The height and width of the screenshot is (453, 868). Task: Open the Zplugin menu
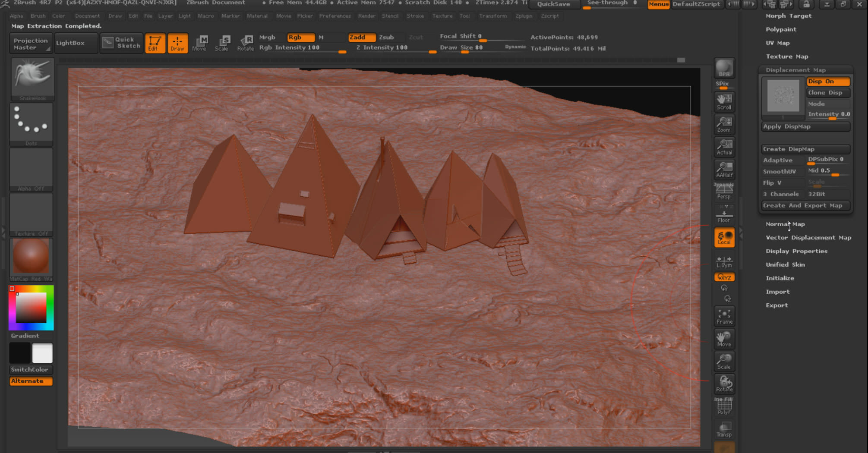[x=524, y=16]
